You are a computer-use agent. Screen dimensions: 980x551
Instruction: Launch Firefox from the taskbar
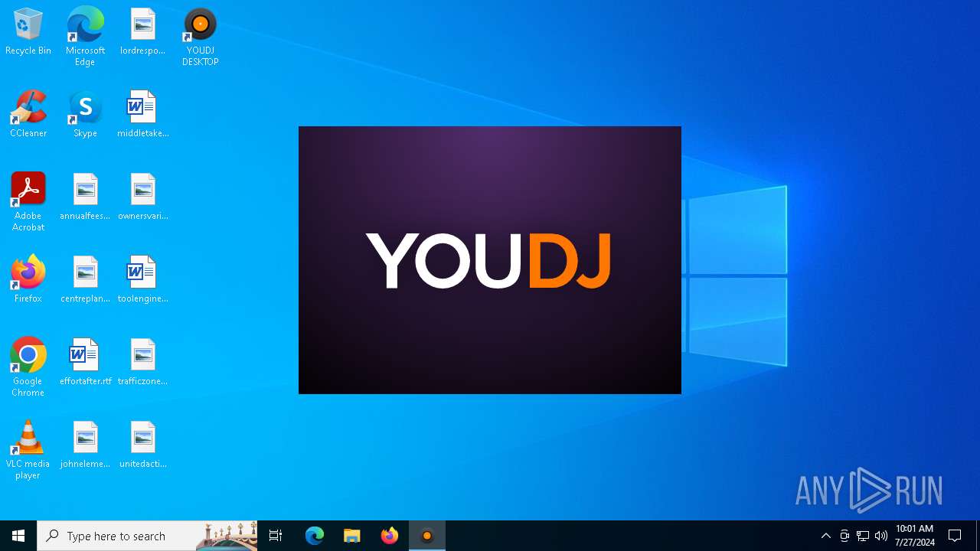390,536
